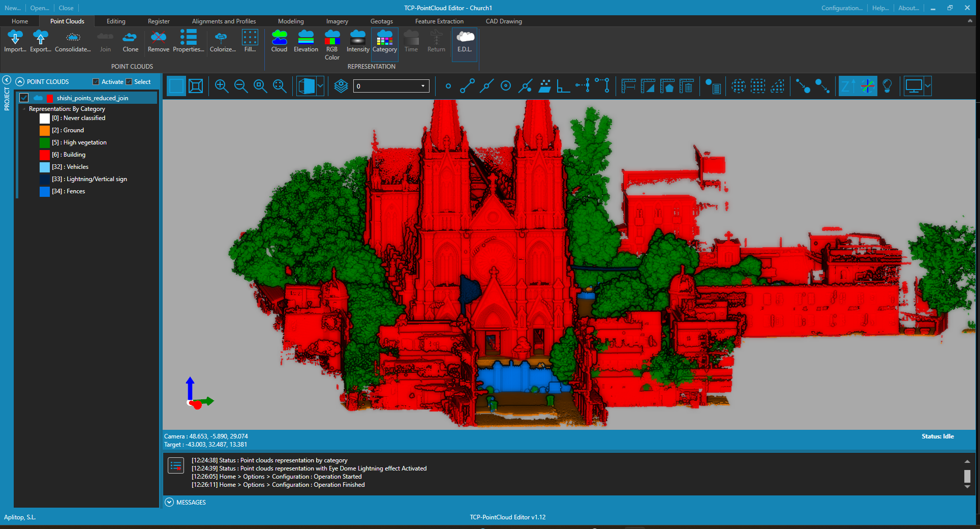The image size is (980, 529).
Task: Toggle the E.D.L. lighting effect
Action: [465, 41]
